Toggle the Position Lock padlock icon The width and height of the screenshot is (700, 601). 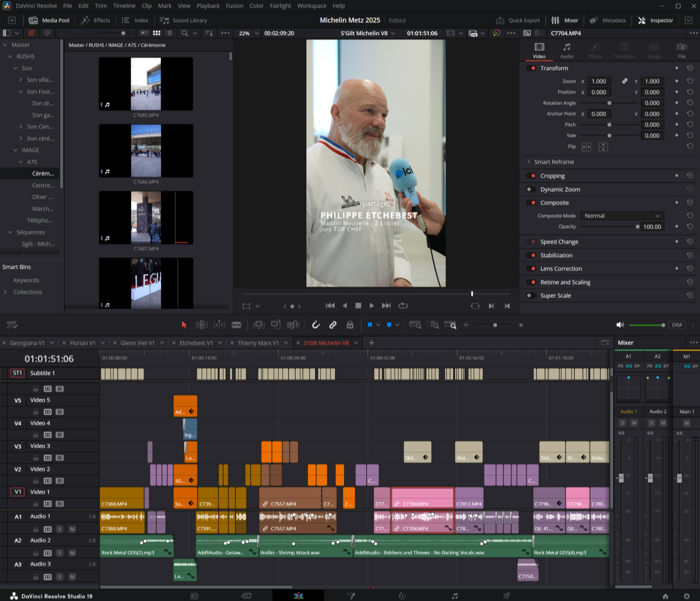coord(350,325)
